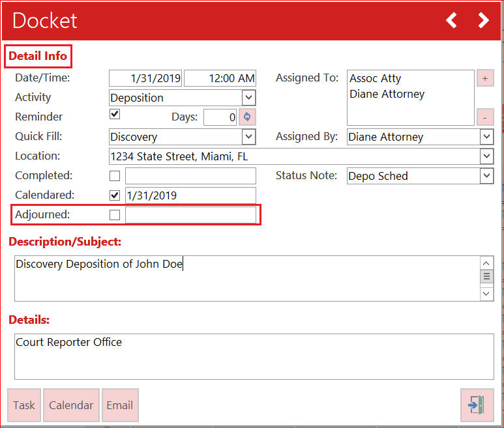
Task: Go to previous docket record arrow
Action: [451, 21]
